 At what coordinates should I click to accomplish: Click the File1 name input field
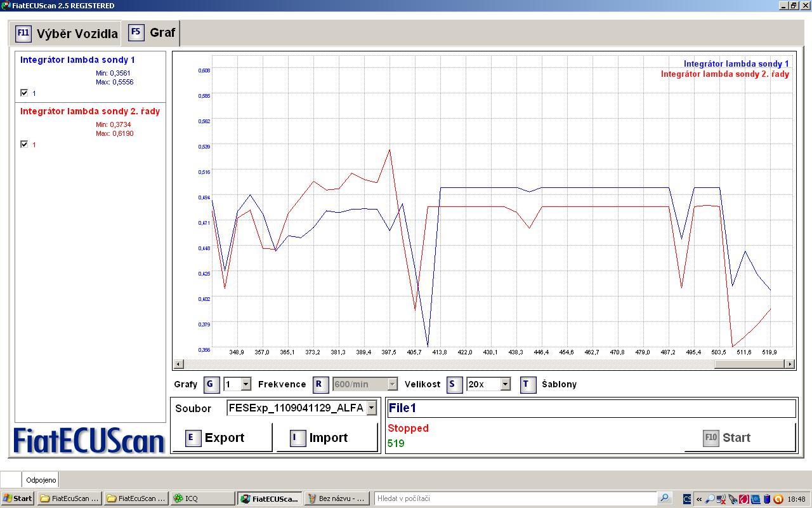590,408
